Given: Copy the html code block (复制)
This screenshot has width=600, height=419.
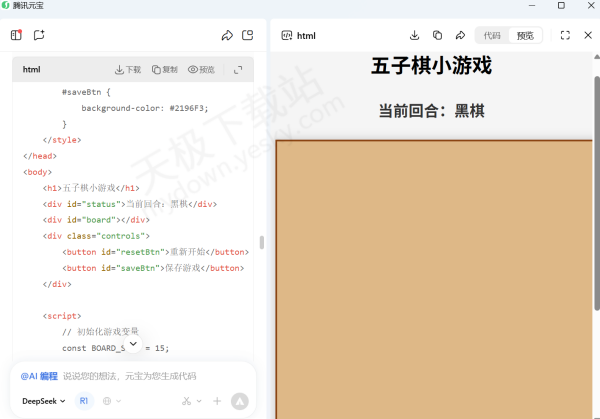Looking at the screenshot, I should pyautogui.click(x=165, y=70).
